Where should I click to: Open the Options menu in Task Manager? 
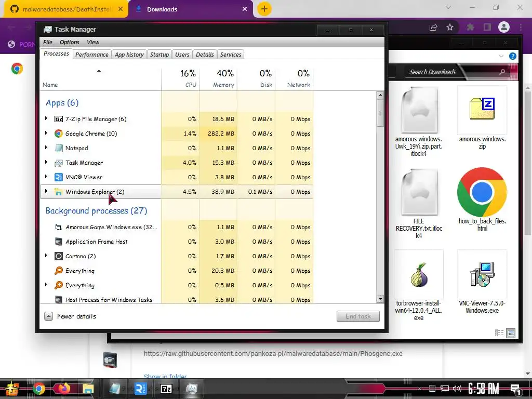pos(69,42)
